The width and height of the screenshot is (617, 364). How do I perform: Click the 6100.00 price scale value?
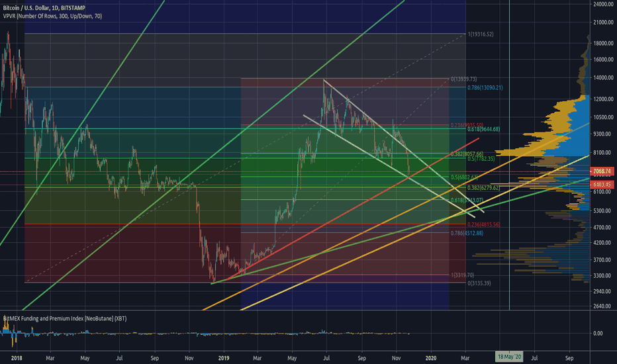coord(602,192)
